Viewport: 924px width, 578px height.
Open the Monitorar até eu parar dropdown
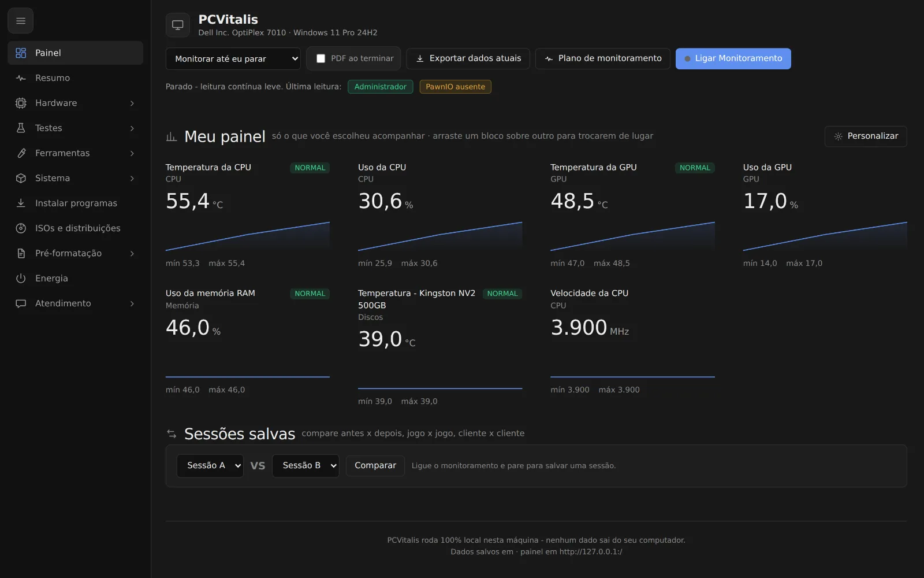tap(233, 59)
